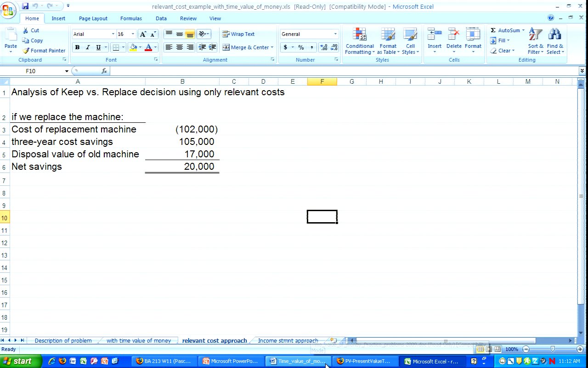The height and width of the screenshot is (368, 588).
Task: Click the Cut scissors icon
Action: pos(26,30)
